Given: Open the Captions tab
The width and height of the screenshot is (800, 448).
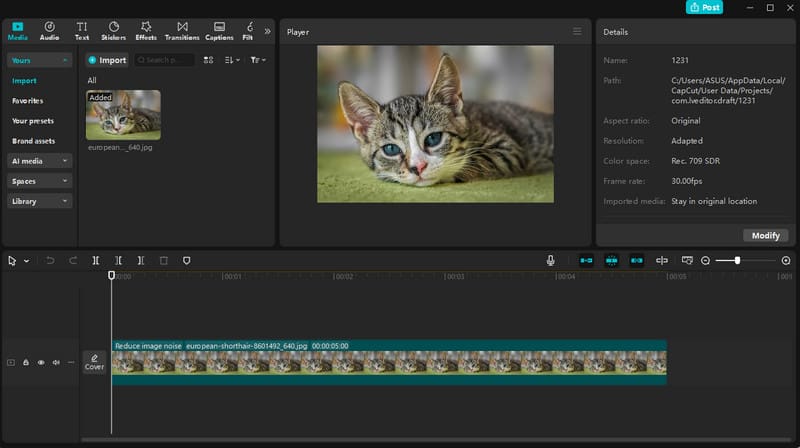Looking at the screenshot, I should point(219,31).
